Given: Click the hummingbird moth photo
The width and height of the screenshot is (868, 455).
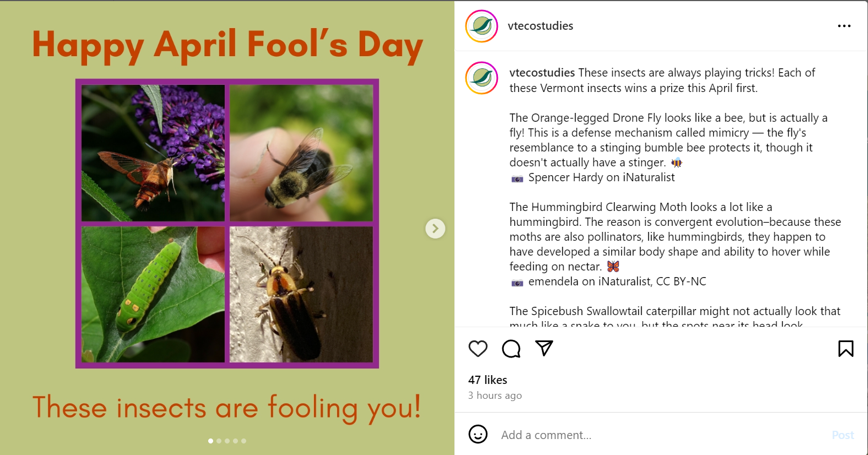Looking at the screenshot, I should click(x=153, y=153).
